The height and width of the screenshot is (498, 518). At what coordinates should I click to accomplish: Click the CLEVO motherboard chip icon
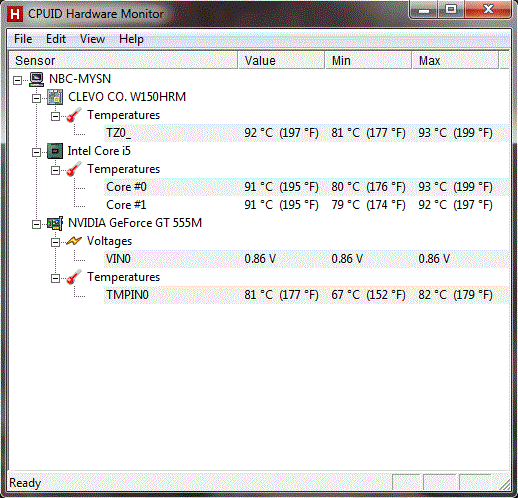[55, 97]
